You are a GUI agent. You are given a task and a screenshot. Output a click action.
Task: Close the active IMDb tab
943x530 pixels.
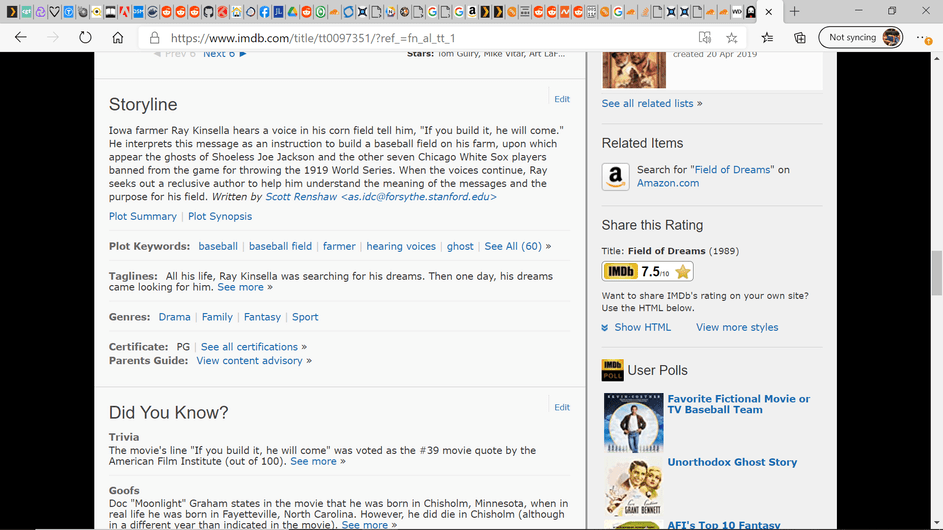[769, 11]
